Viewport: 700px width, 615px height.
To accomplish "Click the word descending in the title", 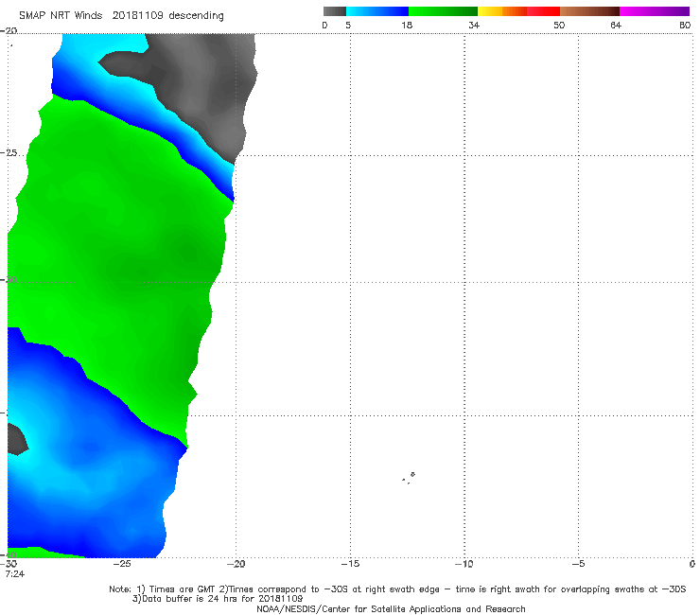I will click(x=197, y=16).
